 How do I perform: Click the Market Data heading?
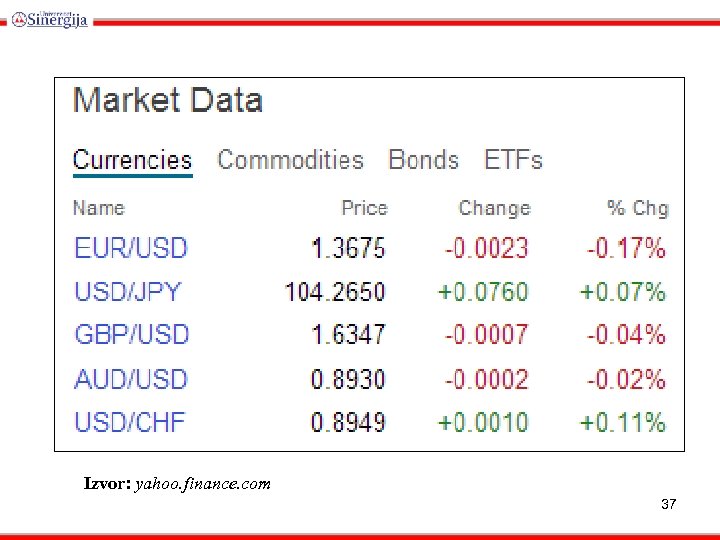click(168, 101)
